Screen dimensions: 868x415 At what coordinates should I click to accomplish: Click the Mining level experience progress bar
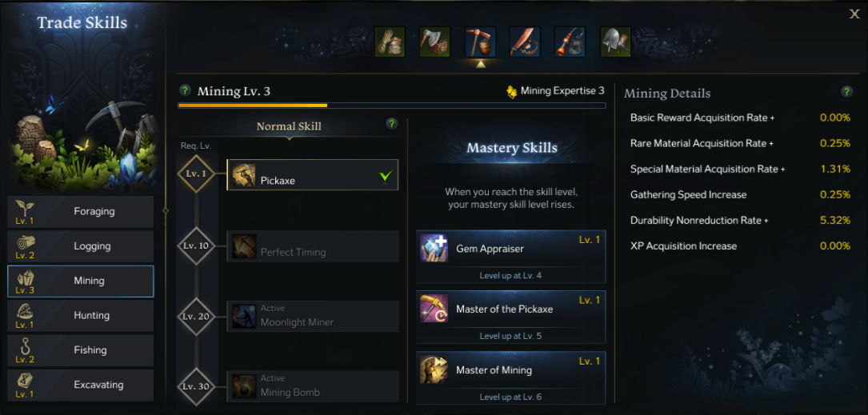pyautogui.click(x=392, y=105)
